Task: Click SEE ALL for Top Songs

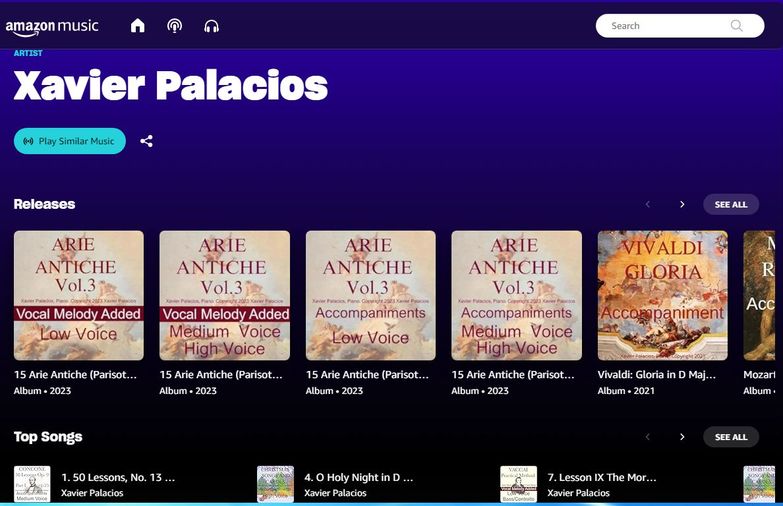Action: pos(731,437)
